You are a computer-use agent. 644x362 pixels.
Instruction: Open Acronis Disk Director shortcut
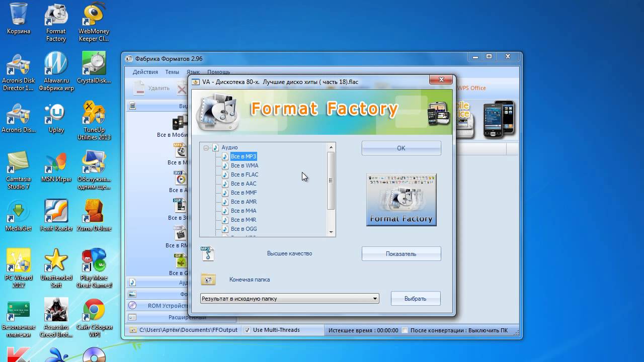point(19,71)
